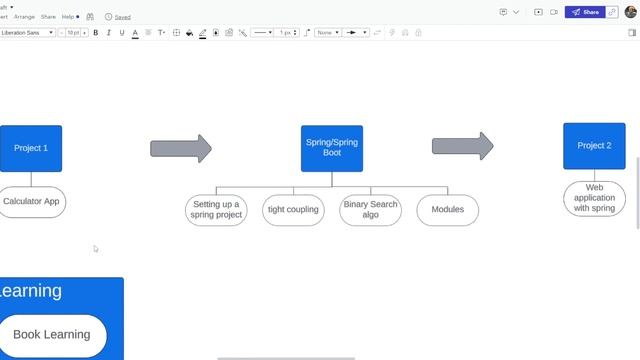Viewport: 640px width, 360px height.
Task: Click the grayed-out lock icon
Action: [418, 33]
